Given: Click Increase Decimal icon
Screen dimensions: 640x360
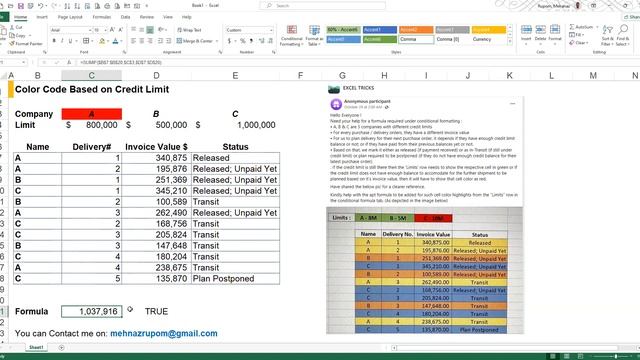Looking at the screenshot, I should click(262, 41).
